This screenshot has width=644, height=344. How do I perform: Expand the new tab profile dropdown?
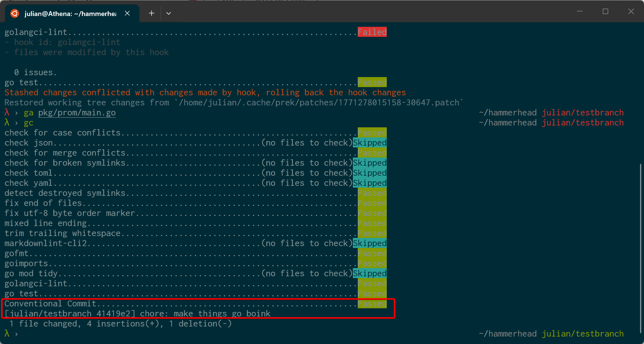click(169, 13)
